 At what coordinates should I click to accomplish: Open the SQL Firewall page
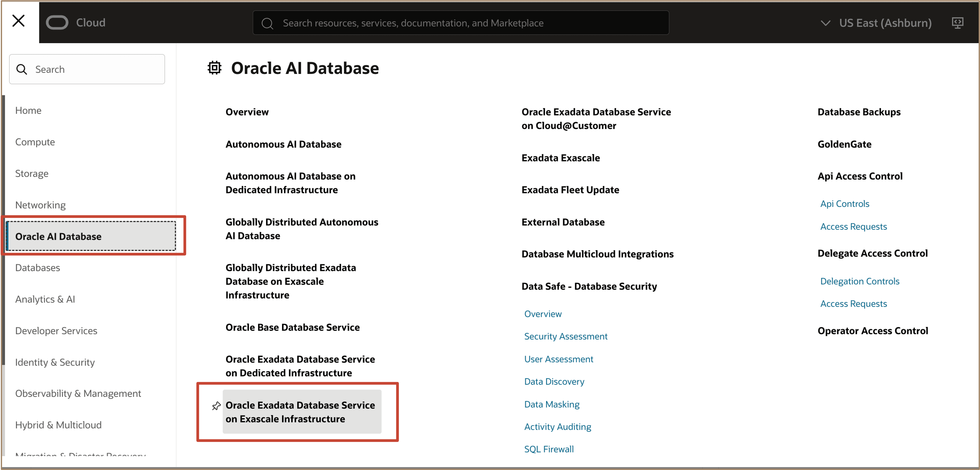click(x=549, y=449)
